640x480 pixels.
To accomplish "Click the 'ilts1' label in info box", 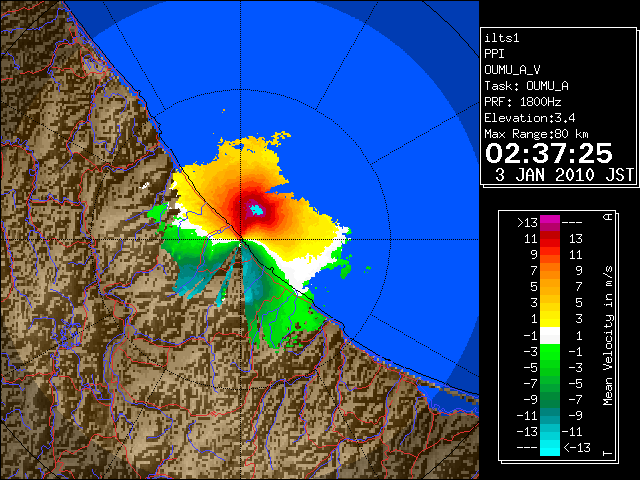I will [x=502, y=38].
